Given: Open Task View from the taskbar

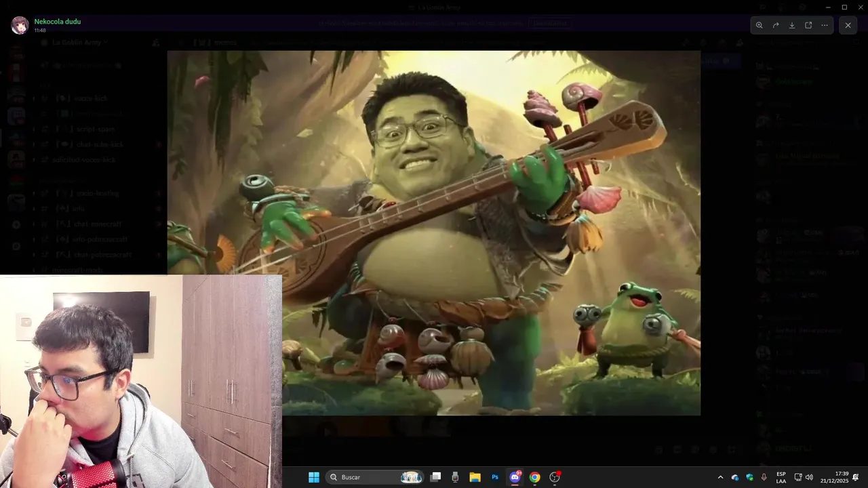Looking at the screenshot, I should click(436, 477).
